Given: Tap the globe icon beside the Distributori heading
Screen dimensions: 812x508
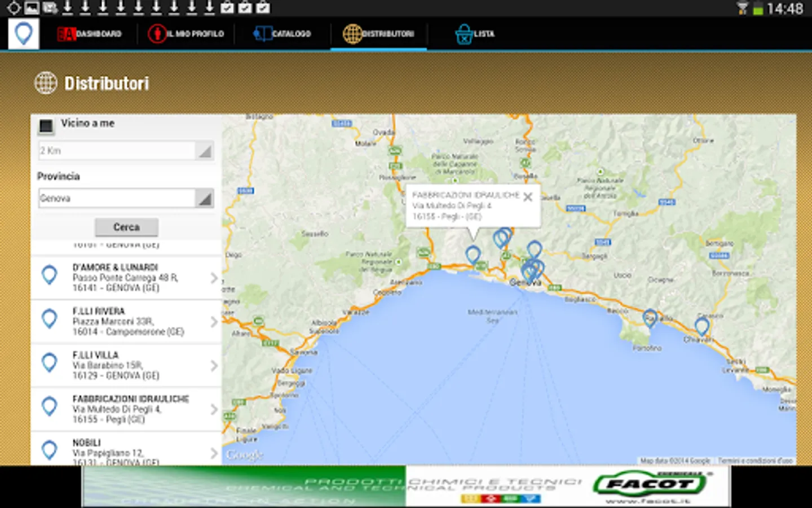Looking at the screenshot, I should pyautogui.click(x=46, y=83).
